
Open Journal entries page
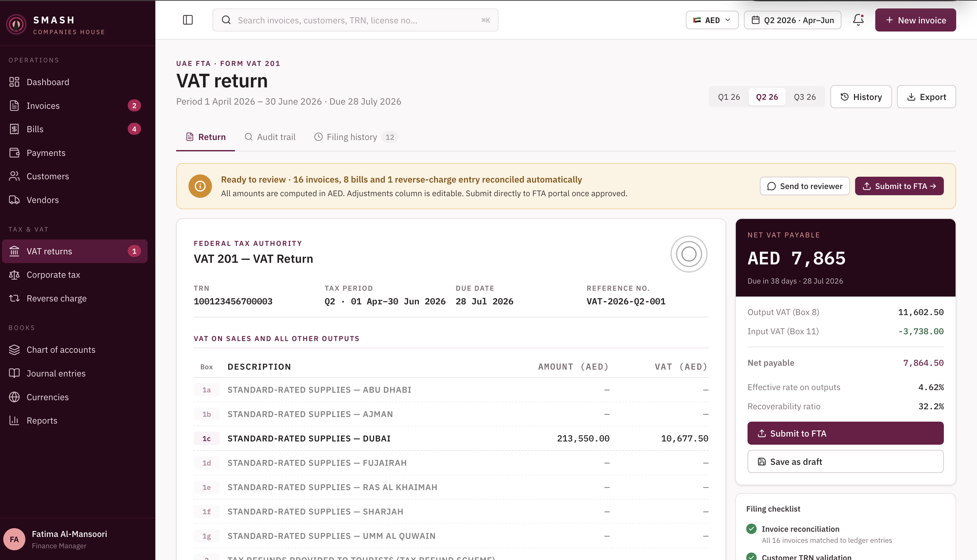pos(75,373)
